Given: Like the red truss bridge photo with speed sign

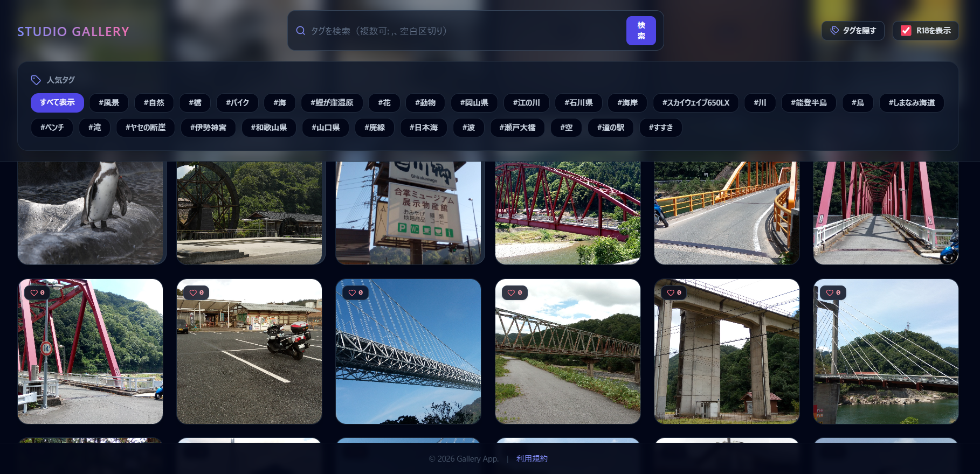Looking at the screenshot, I should (x=37, y=292).
